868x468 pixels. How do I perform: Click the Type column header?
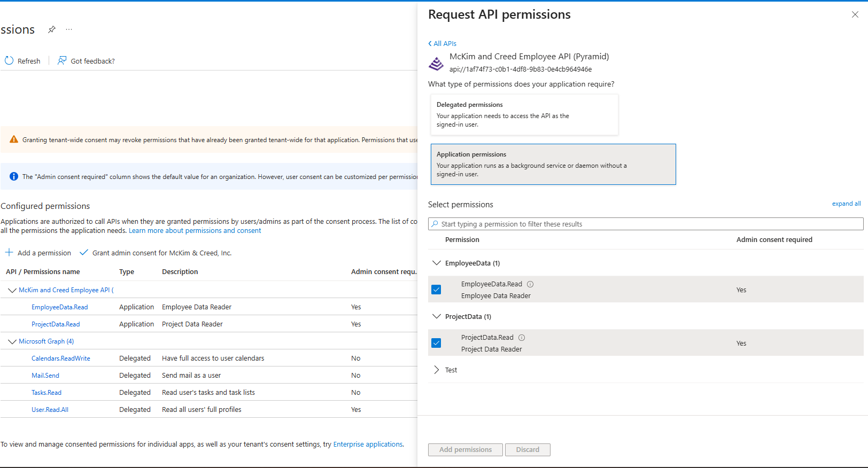(127, 272)
